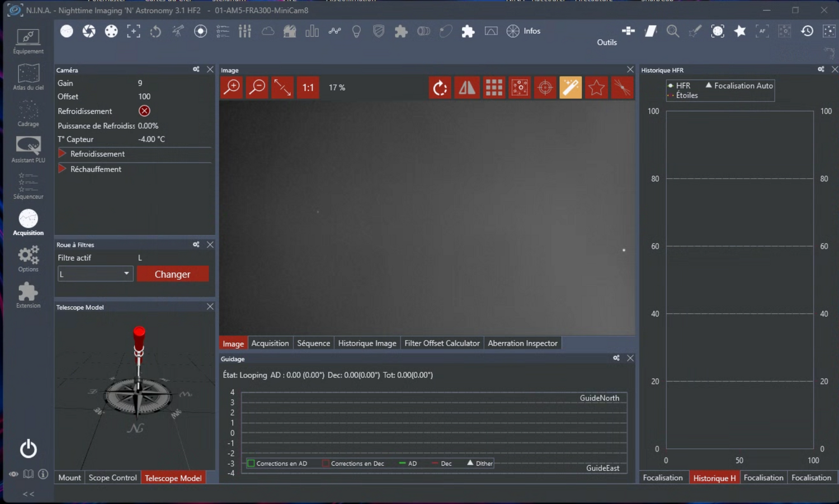839x504 pixels.
Task: Switch to the Mount tab
Action: coord(70,478)
